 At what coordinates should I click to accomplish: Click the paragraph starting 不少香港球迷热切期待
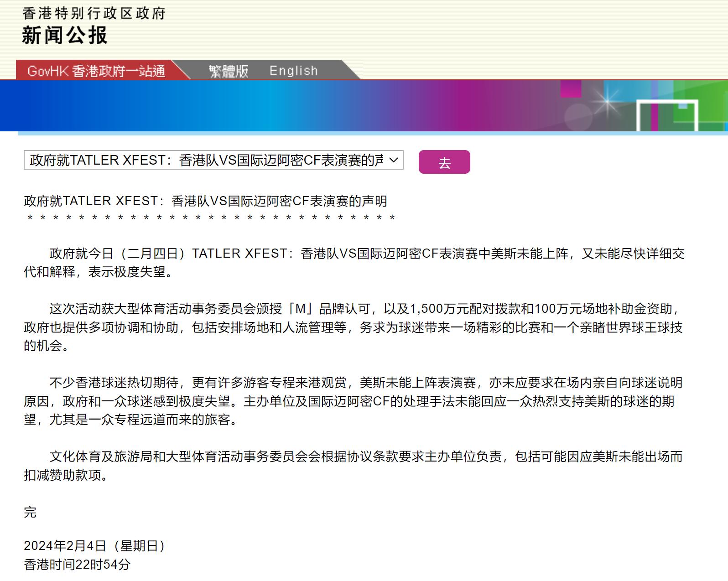pyautogui.click(x=354, y=401)
